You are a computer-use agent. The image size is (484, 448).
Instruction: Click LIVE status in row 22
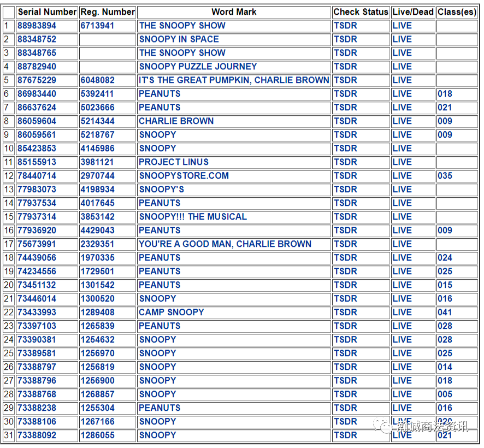pyautogui.click(x=402, y=312)
